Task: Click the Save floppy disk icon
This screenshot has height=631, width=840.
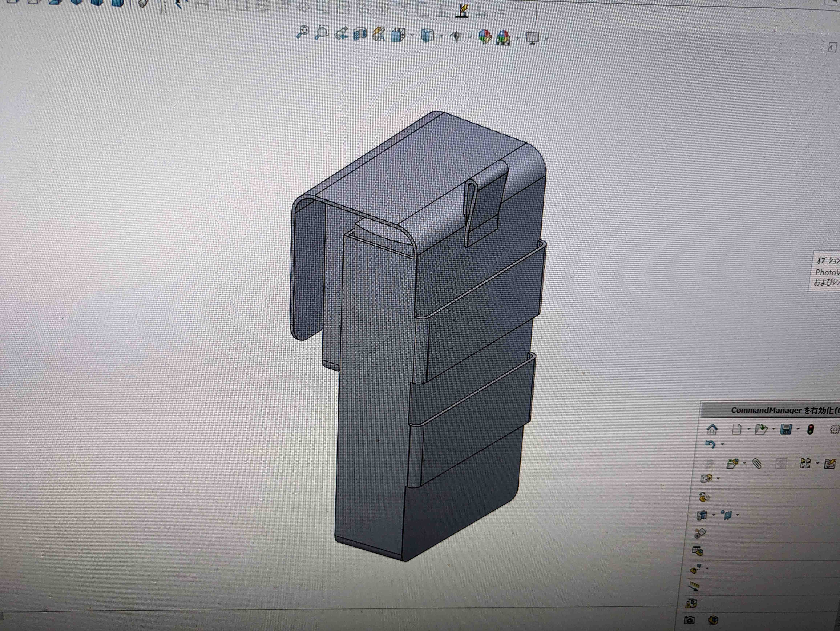Action: coord(786,429)
